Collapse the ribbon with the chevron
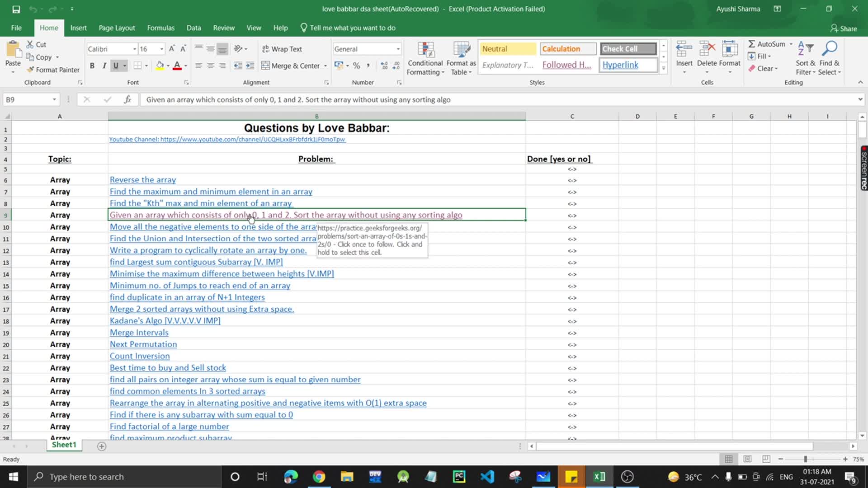This screenshot has height=488, width=868. [x=860, y=82]
